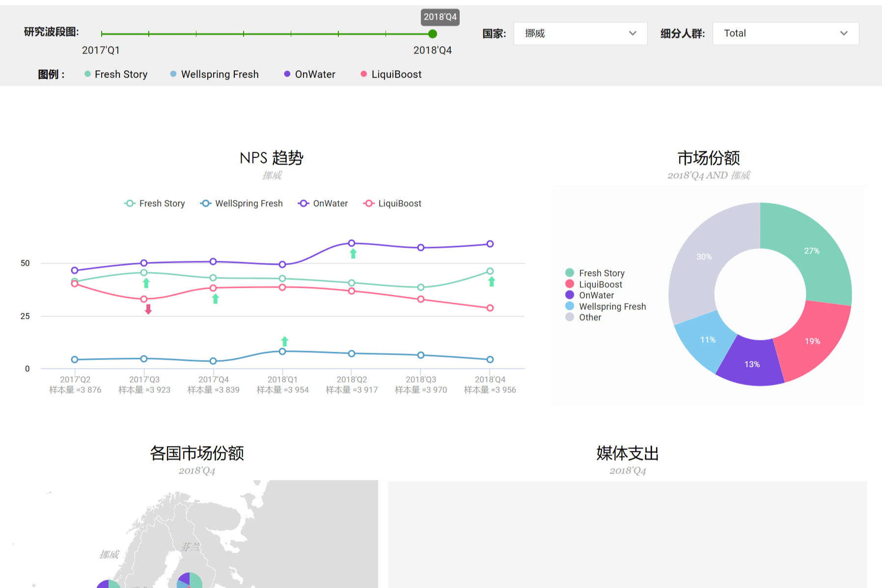
Task: Expand the 细分人群 Total dropdown
Action: [785, 33]
